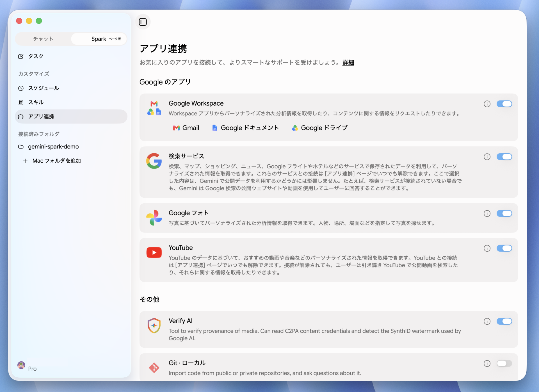Open スケジュール in the sidebar
This screenshot has width=539, height=392.
[71, 88]
